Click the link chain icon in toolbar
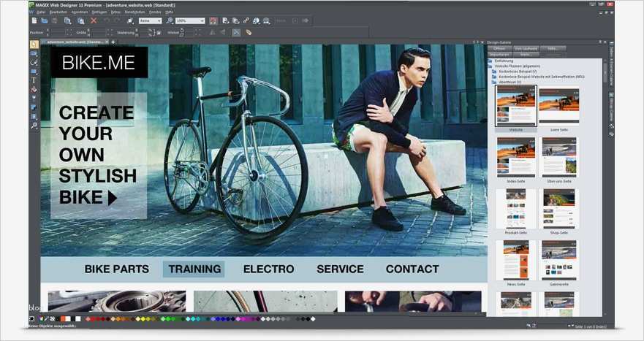644x341 pixels. click(x=246, y=20)
